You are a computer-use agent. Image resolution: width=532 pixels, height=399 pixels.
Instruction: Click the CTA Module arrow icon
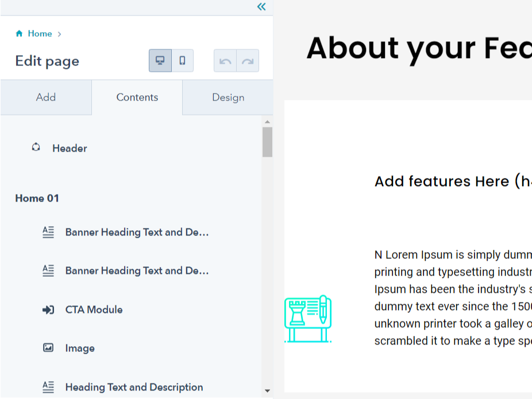[x=48, y=310]
